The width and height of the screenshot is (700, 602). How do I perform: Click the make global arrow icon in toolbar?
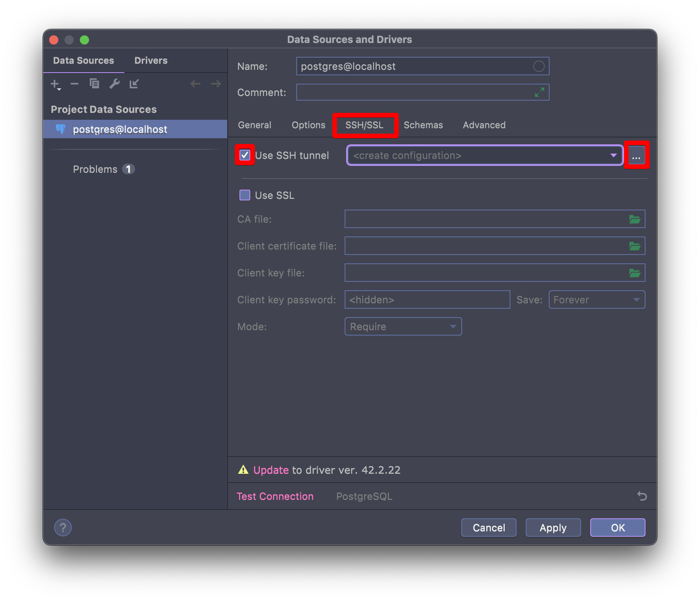(134, 84)
